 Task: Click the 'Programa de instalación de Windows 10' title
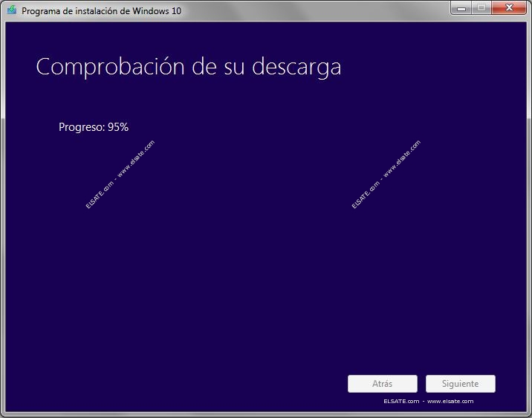tap(102, 11)
